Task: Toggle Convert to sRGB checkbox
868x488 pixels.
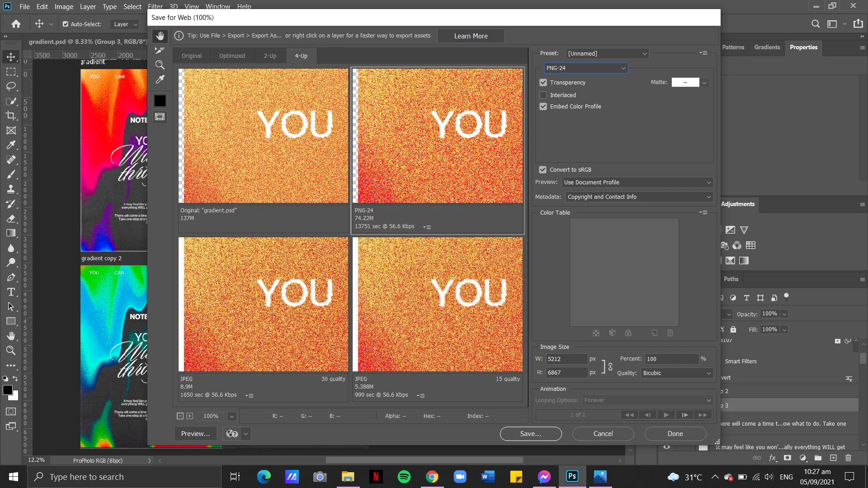Action: pyautogui.click(x=543, y=170)
